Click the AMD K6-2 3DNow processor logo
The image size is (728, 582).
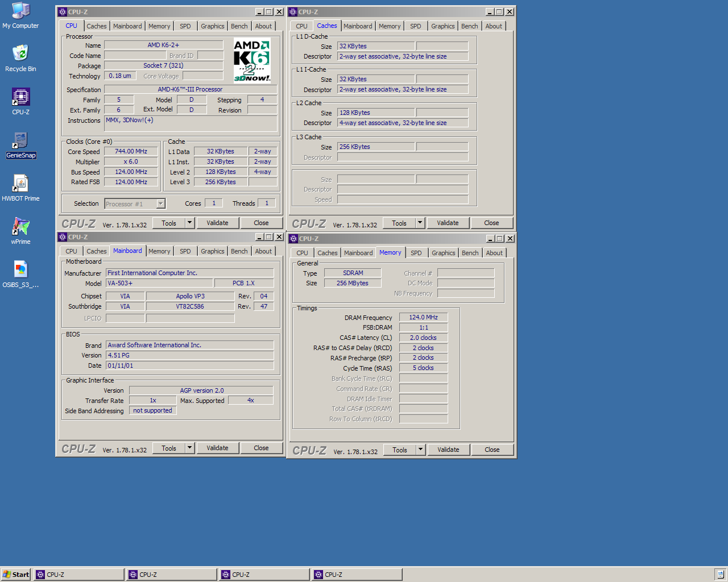(252, 60)
